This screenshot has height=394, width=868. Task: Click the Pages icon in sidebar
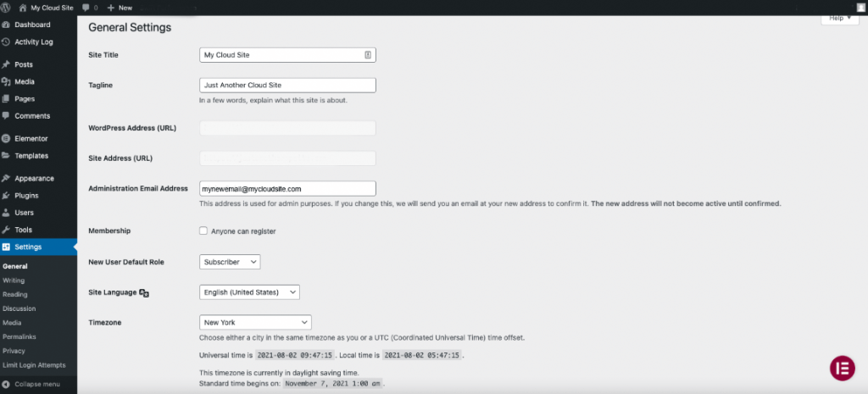[x=6, y=99]
